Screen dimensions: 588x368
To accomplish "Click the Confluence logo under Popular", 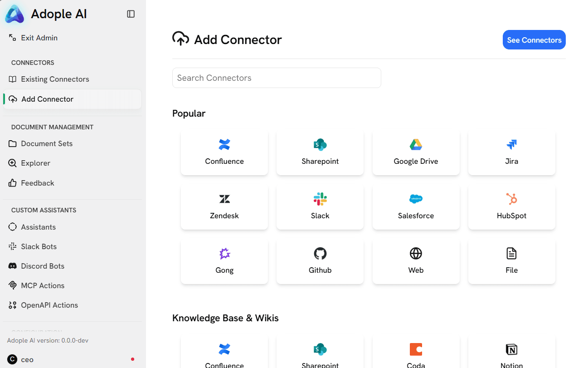I will [224, 145].
